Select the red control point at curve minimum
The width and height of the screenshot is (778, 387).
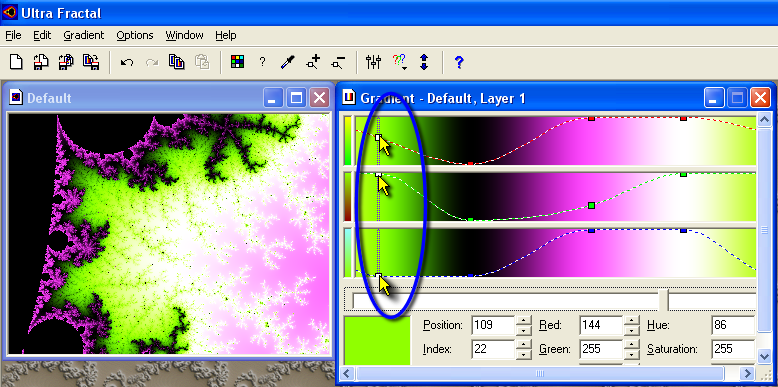470,163
